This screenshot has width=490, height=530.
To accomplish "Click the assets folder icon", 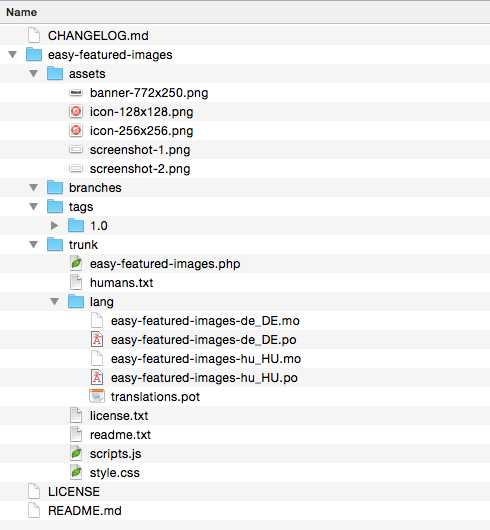I will point(55,73).
